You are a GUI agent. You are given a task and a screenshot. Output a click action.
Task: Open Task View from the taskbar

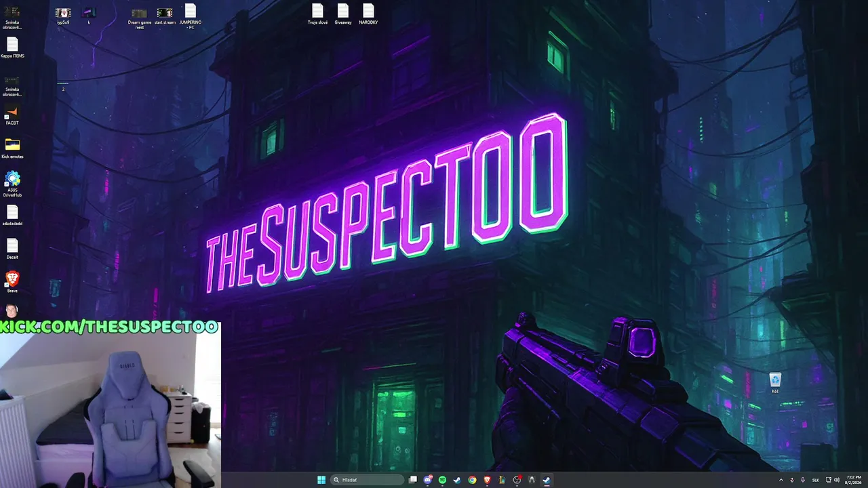413,480
